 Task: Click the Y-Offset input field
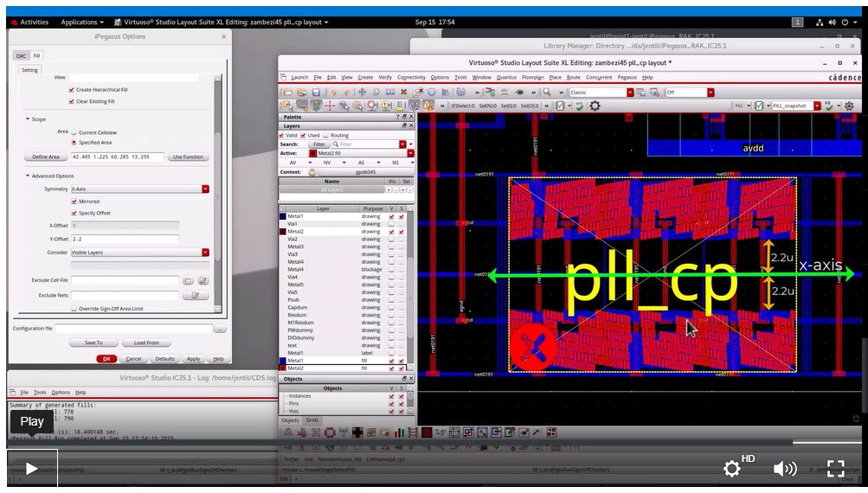point(125,239)
